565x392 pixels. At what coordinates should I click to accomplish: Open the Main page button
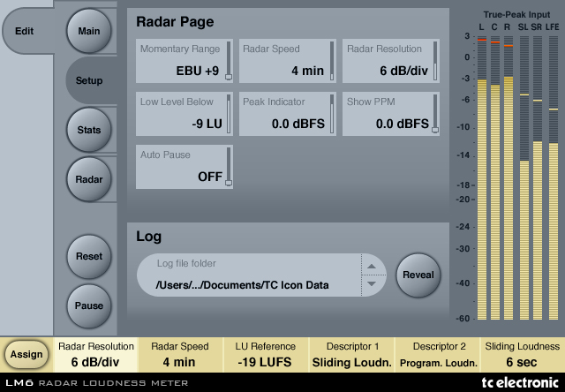pos(88,31)
